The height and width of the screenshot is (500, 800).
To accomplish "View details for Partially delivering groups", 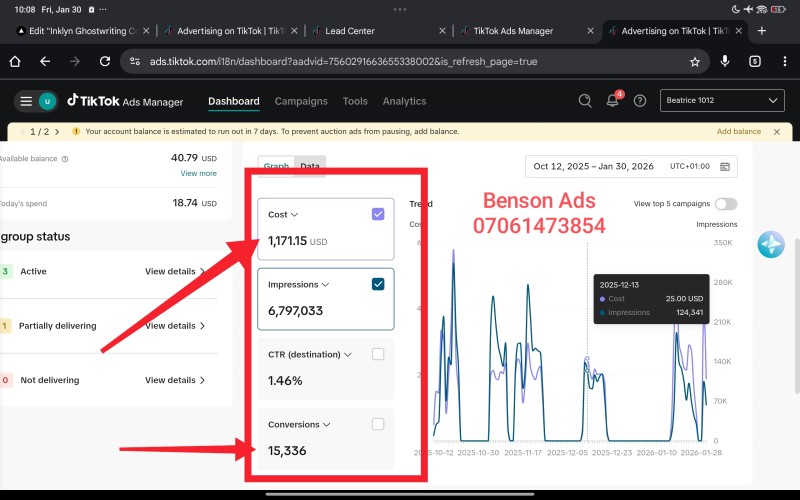I will (x=174, y=326).
